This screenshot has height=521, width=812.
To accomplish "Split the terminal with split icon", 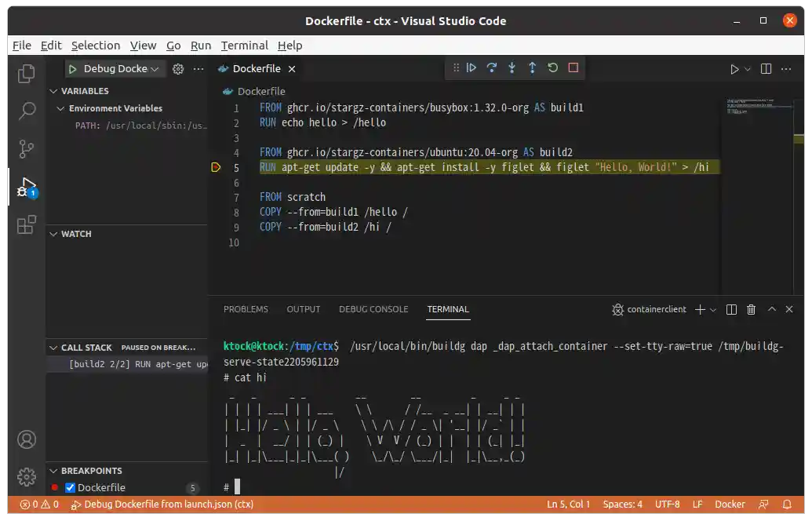I will [730, 309].
